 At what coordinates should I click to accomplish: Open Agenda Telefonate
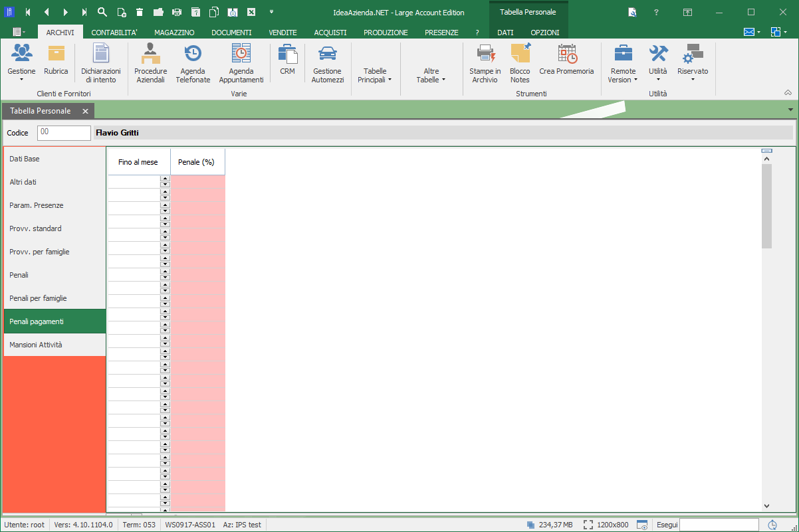(x=193, y=63)
